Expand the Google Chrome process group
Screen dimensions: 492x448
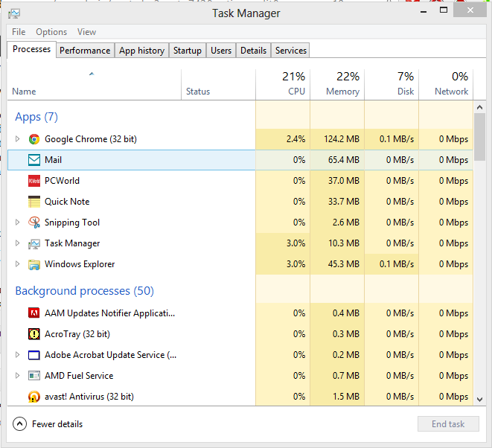point(19,139)
